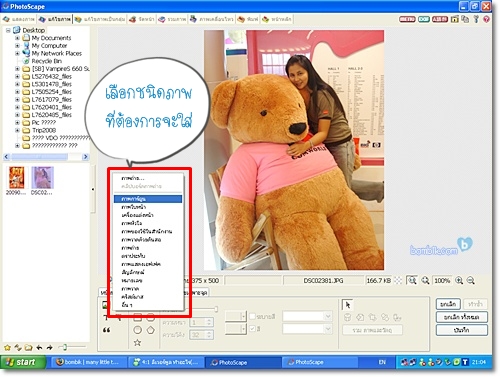Select the L7620485_files folder
Image resolution: width=500 pixels, height=377 pixels.
tap(51, 115)
